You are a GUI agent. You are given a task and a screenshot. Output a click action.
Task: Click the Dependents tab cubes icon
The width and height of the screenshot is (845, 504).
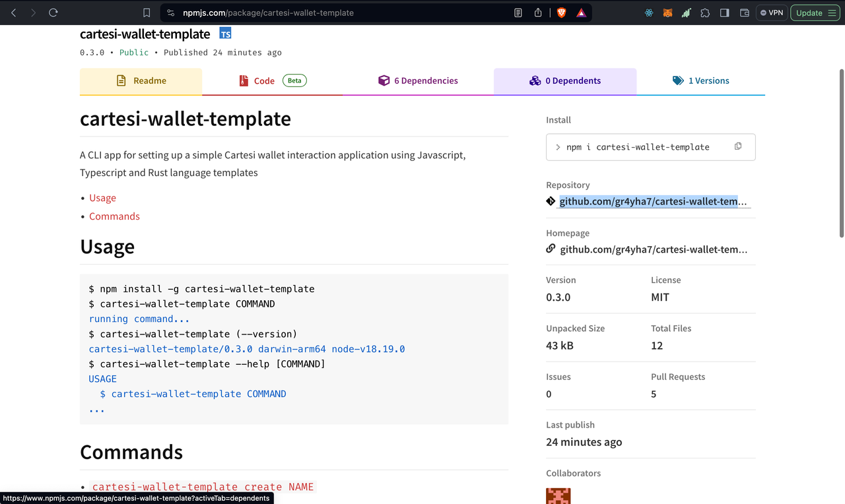coord(535,80)
